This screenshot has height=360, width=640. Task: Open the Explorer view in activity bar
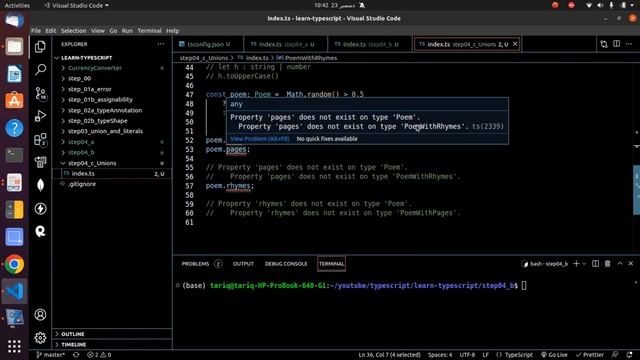pyautogui.click(x=40, y=47)
